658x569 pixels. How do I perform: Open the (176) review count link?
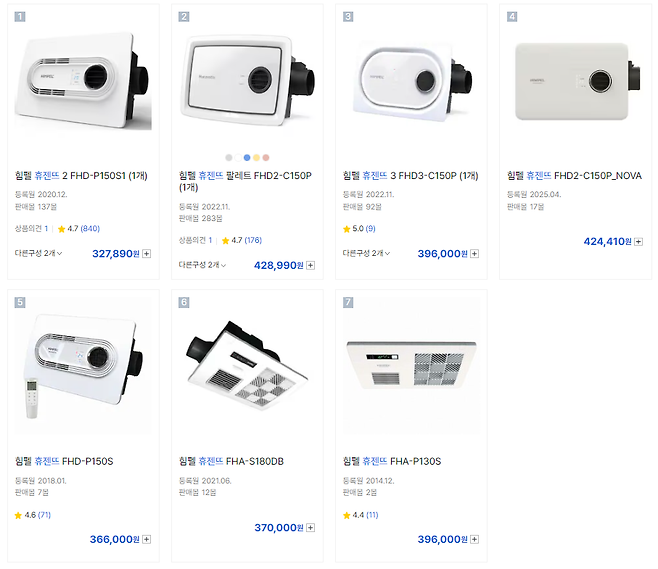[x=253, y=240]
